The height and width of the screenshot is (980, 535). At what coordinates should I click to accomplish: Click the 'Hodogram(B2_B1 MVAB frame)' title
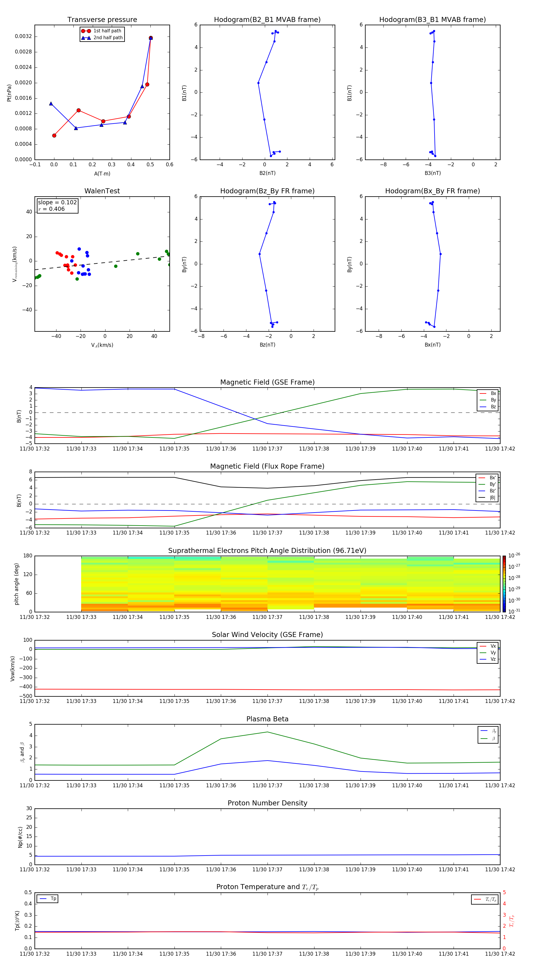pyautogui.click(x=267, y=20)
